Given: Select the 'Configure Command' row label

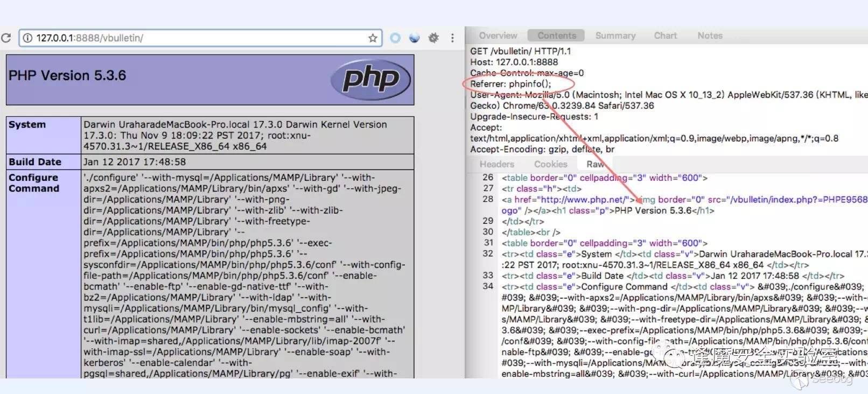Looking at the screenshot, I should pos(34,183).
